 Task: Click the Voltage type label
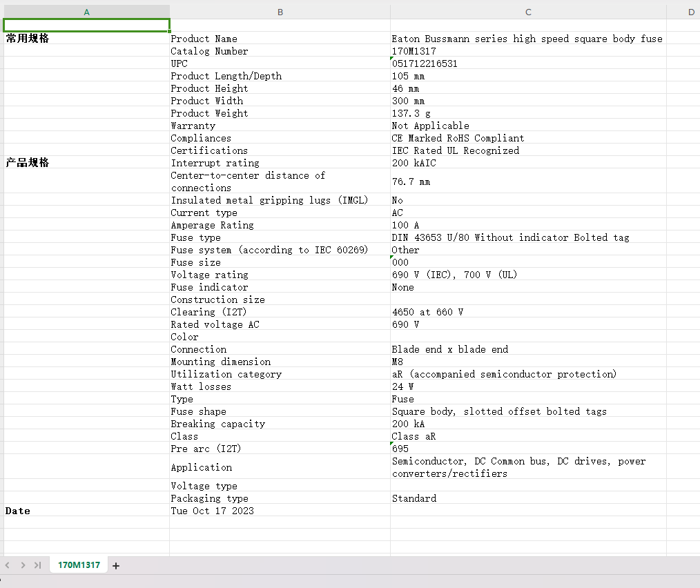280,486
